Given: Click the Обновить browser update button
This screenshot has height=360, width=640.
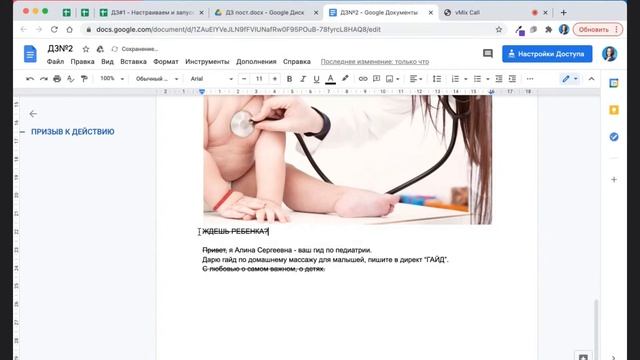Looking at the screenshot, I should tap(598, 29).
